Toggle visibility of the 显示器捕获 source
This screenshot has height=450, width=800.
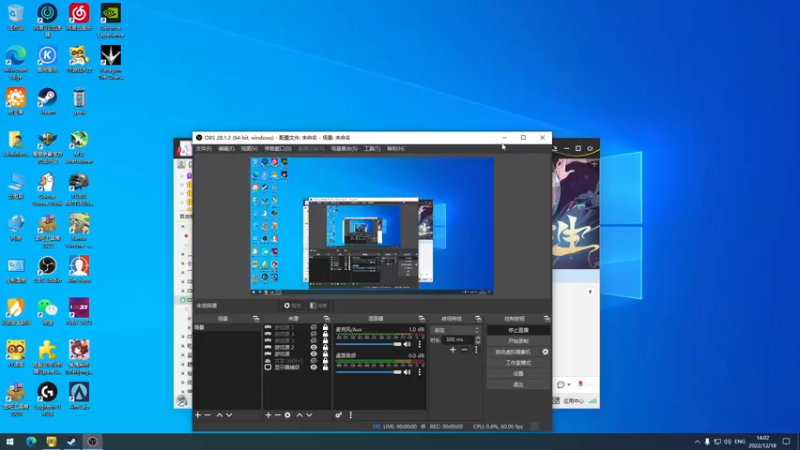coord(314,367)
